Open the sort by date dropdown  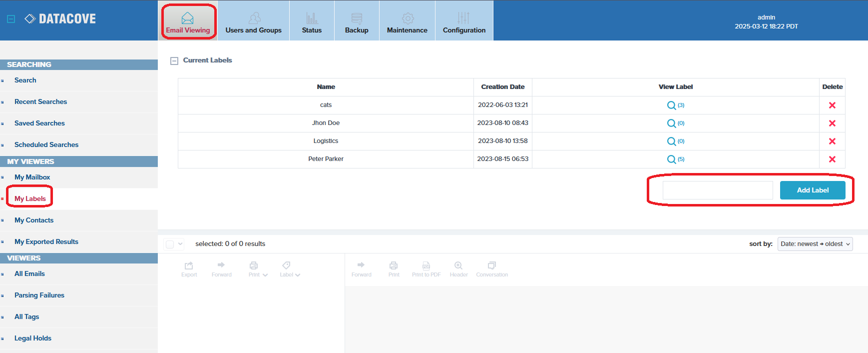pos(815,244)
